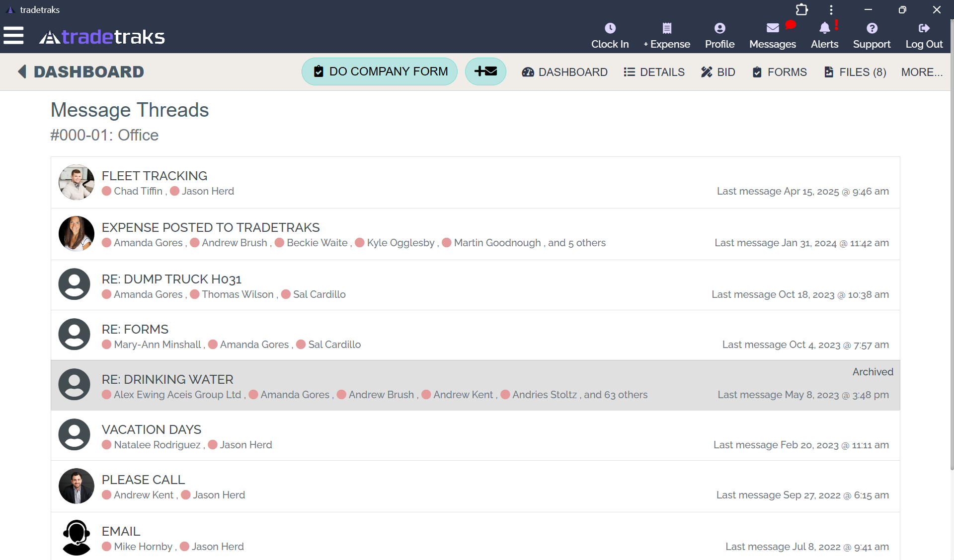Open the Bid tab
The image size is (954, 560).
pos(717,72)
